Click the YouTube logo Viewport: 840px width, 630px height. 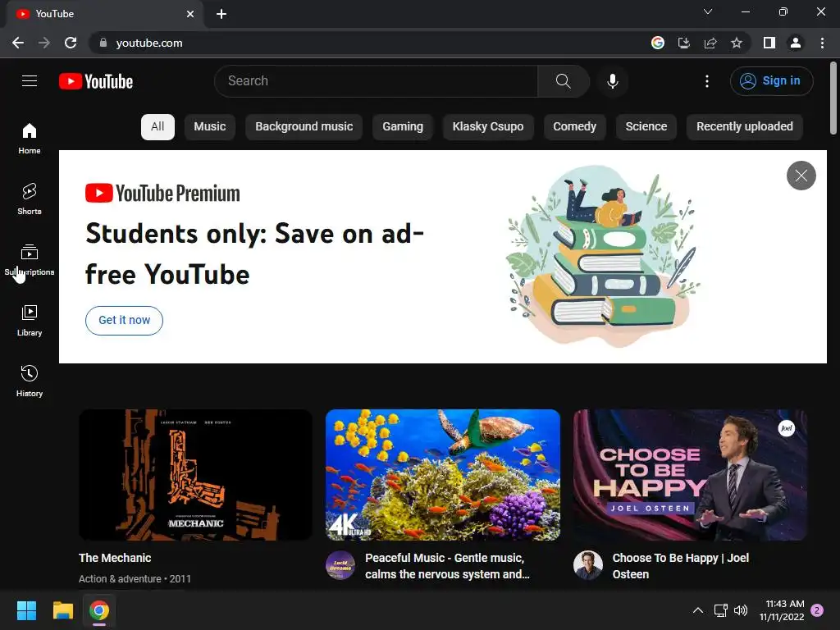96,81
